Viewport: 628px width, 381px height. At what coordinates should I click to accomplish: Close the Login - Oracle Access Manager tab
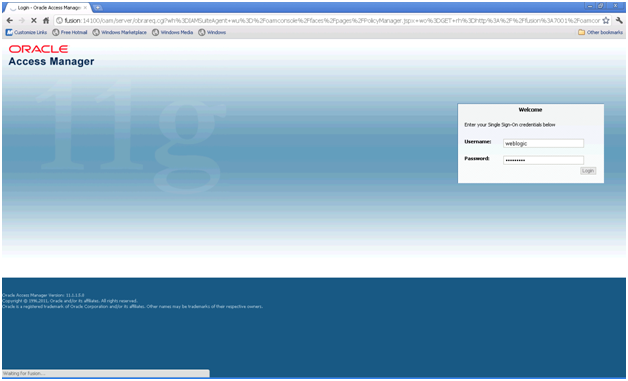85,8
